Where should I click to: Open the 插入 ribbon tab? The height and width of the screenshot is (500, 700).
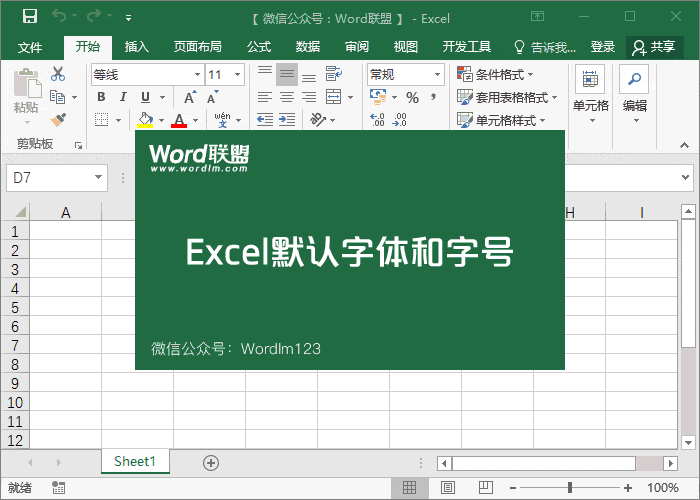pyautogui.click(x=137, y=47)
